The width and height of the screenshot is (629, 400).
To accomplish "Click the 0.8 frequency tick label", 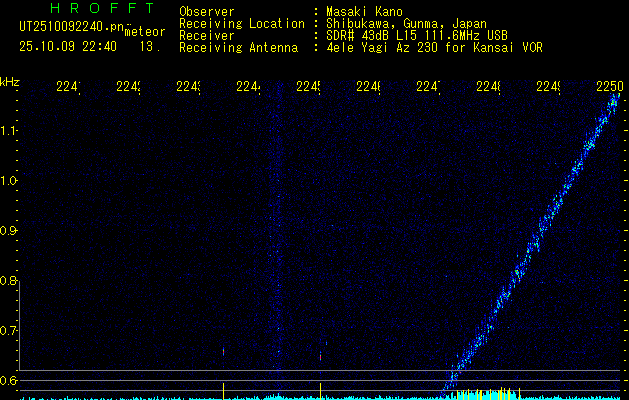I will tap(9, 280).
